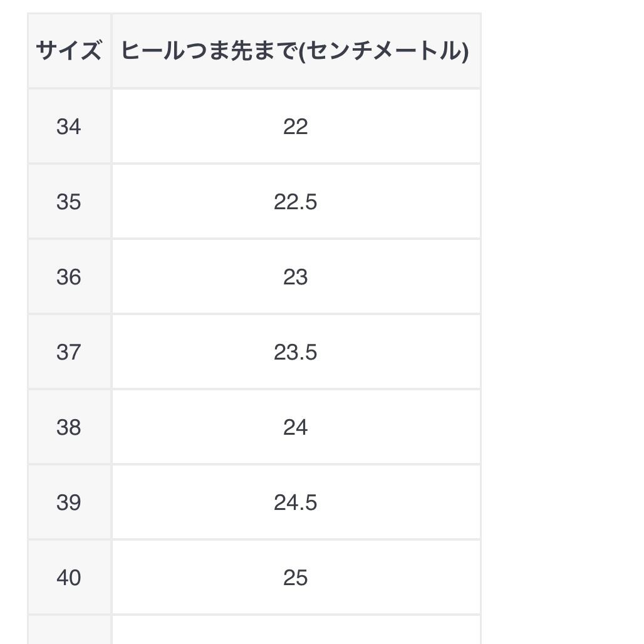This screenshot has height=644, width=644.
Task: Click the 22.5 centimeter value
Action: 295,202
